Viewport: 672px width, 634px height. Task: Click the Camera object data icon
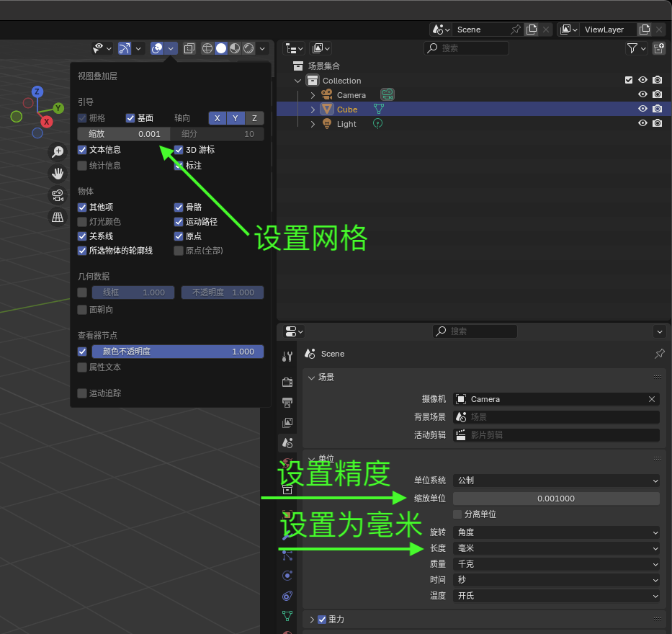[387, 94]
